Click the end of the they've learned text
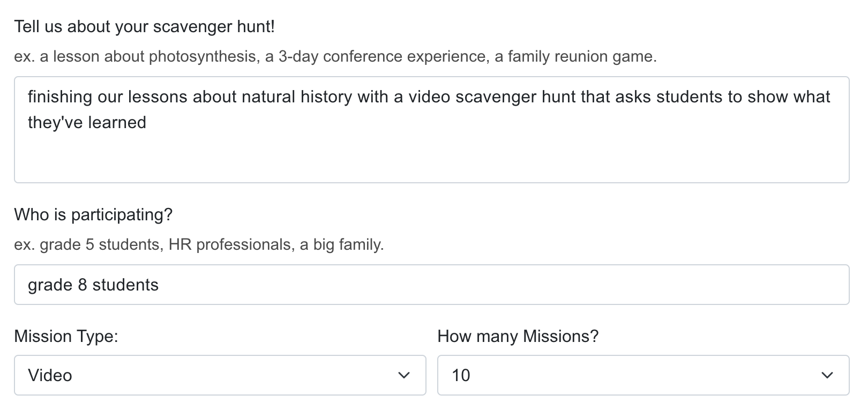868x417 pixels. [x=147, y=122]
